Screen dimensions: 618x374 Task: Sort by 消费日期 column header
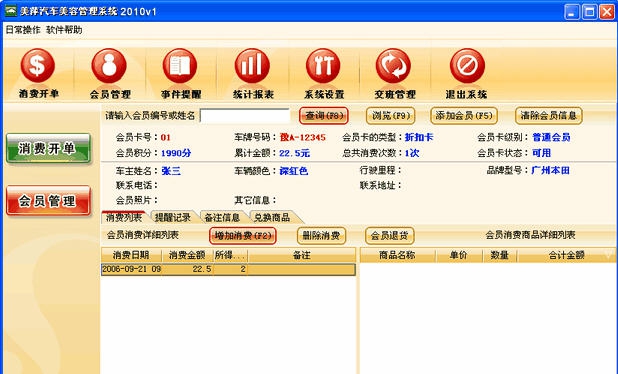tap(131, 255)
